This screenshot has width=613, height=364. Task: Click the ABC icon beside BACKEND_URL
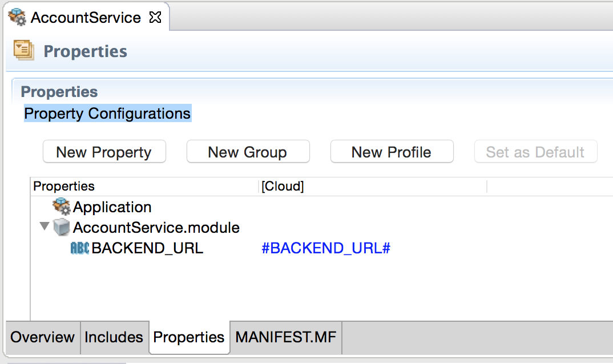(x=79, y=248)
